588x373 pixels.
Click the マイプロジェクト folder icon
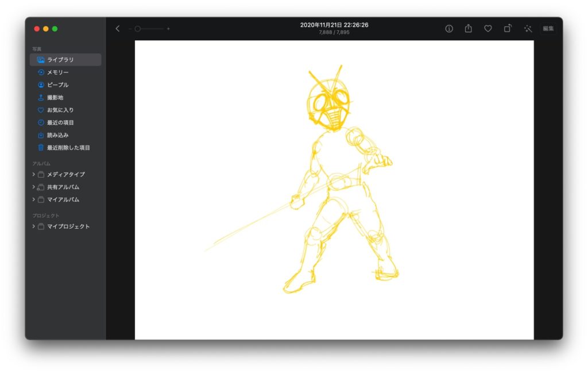(41, 226)
